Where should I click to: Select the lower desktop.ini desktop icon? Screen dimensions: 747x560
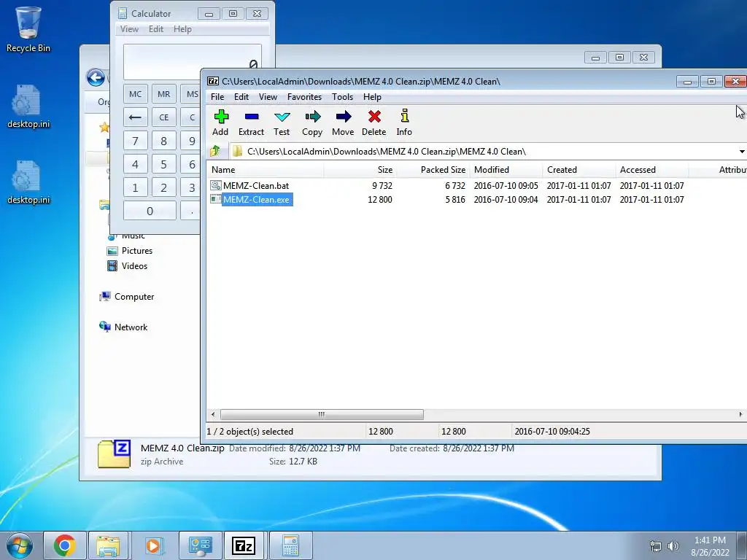[28, 182]
